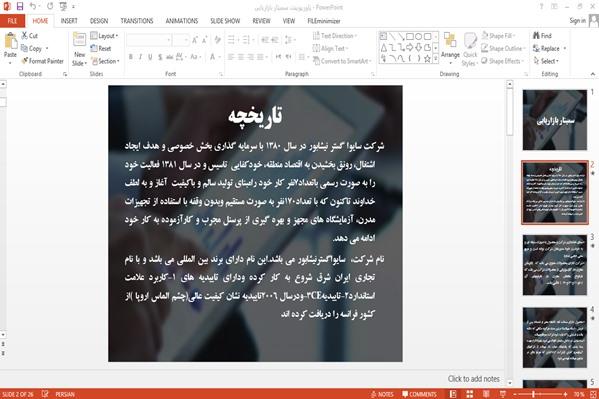Click the Redo icon in quick access toolbar

[x=50, y=6]
